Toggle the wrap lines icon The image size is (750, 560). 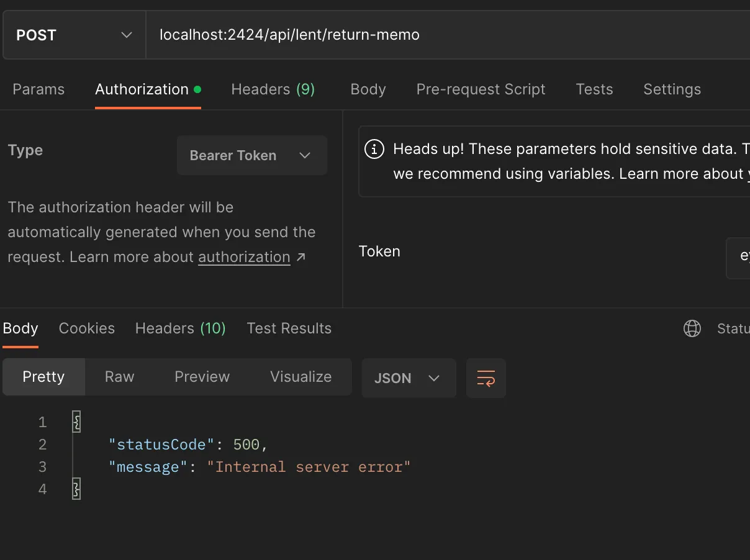[486, 378]
